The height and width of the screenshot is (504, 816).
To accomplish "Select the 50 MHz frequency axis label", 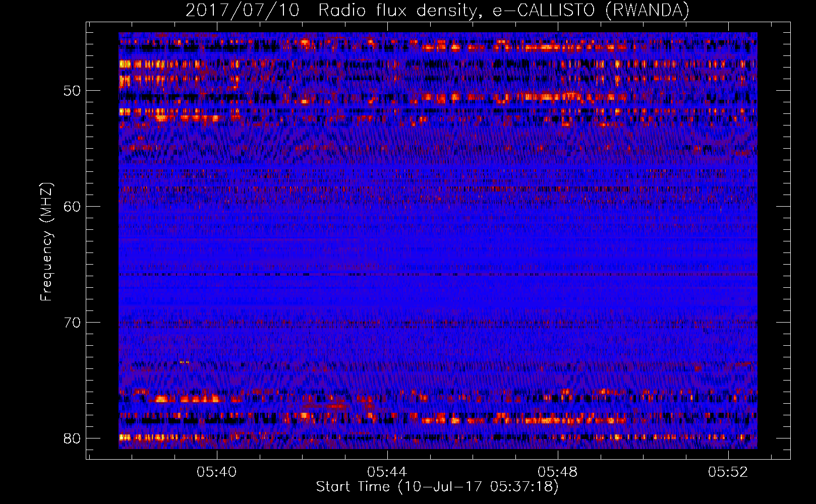I will pyautogui.click(x=72, y=91).
